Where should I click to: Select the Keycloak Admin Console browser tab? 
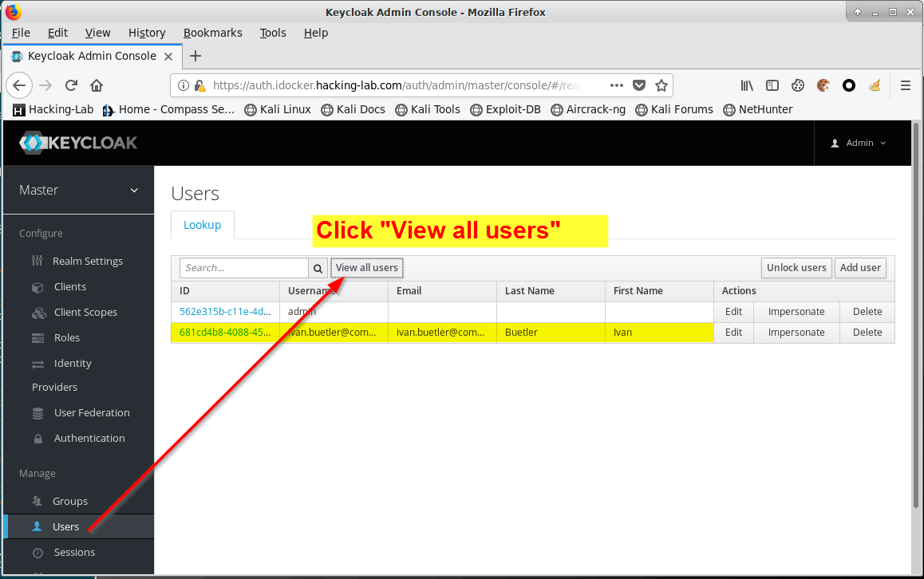pyautogui.click(x=92, y=56)
